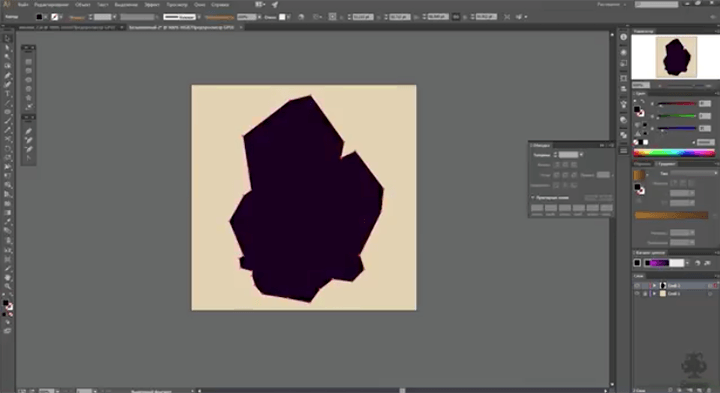This screenshot has height=393, width=720.
Task: Adjust the red channel slider in Color panel
Action: tap(677, 104)
